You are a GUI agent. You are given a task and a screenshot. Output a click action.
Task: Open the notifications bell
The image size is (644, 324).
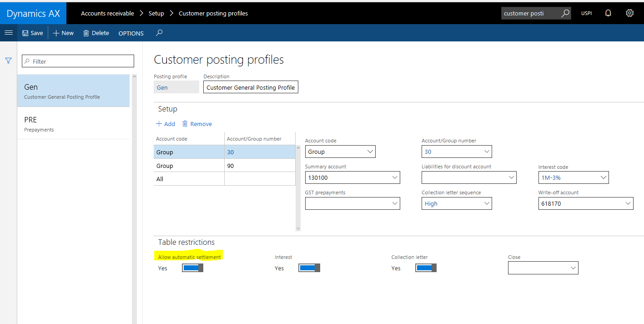pos(608,13)
